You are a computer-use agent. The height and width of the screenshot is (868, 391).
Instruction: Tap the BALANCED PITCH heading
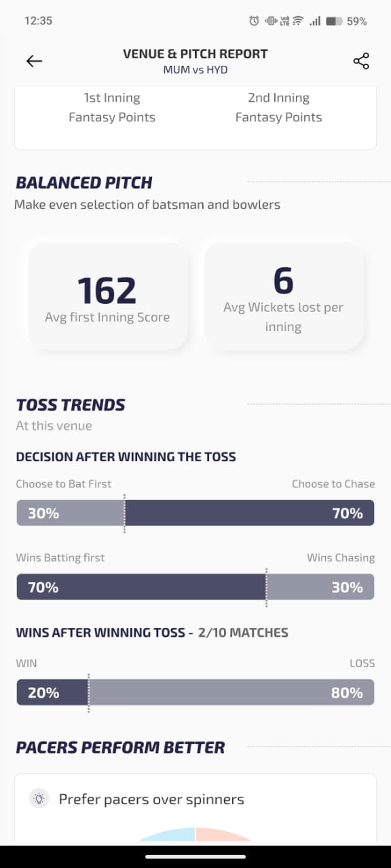[x=84, y=182]
